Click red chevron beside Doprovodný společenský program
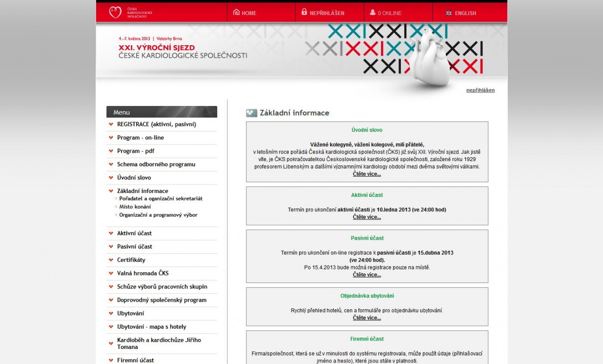The height and width of the screenshot is (364, 603). [x=111, y=300]
